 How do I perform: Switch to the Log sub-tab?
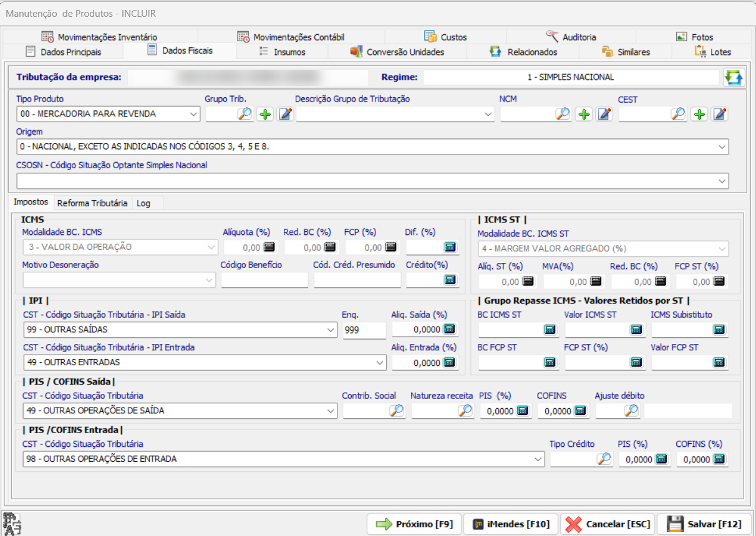point(143,203)
